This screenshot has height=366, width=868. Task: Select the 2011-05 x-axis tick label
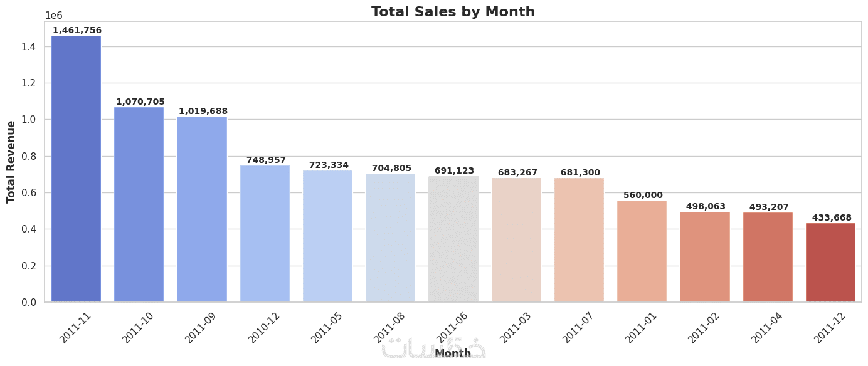326,327
